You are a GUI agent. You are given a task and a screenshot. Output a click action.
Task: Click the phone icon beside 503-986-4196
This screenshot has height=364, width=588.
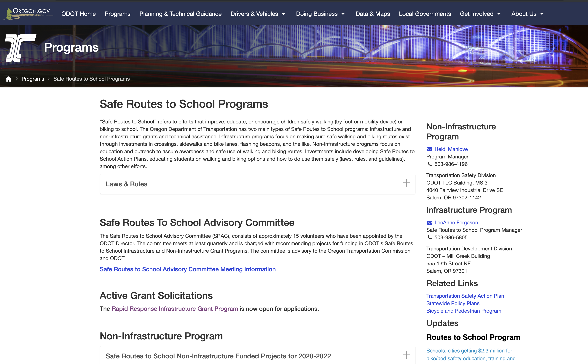[430, 164]
